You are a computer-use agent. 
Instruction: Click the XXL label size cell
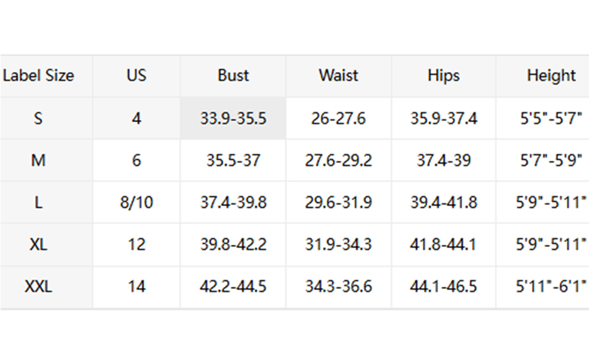coord(38,287)
